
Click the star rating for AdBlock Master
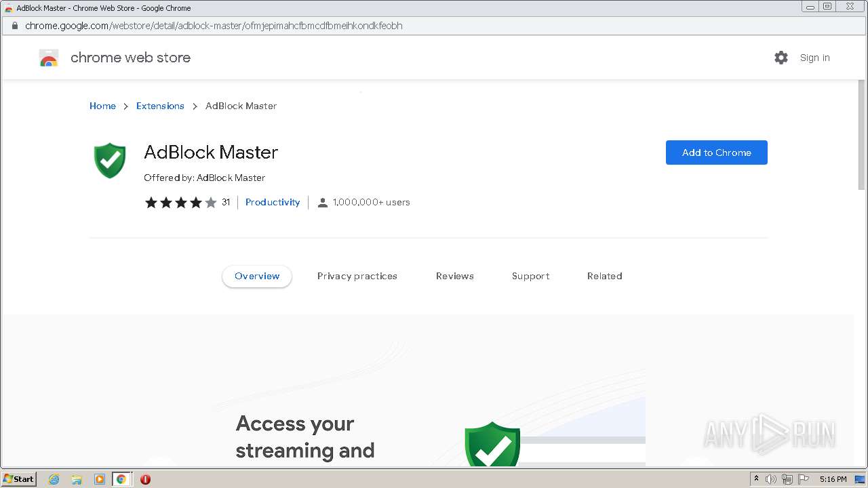coord(180,202)
